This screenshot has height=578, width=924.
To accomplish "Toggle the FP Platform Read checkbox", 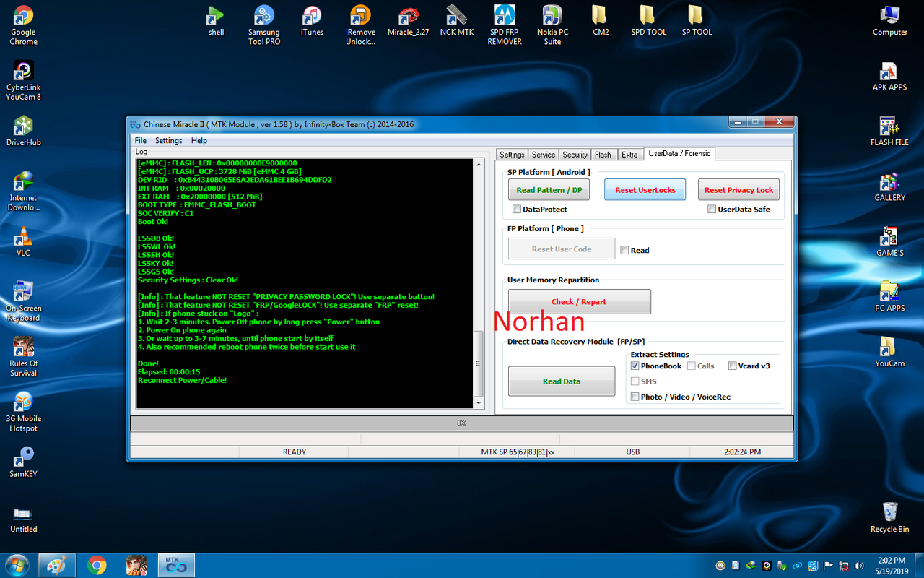I will [x=624, y=250].
